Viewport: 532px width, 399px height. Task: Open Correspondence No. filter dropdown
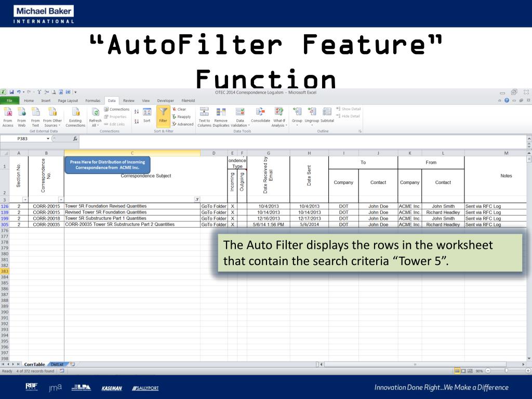[x=61, y=200]
